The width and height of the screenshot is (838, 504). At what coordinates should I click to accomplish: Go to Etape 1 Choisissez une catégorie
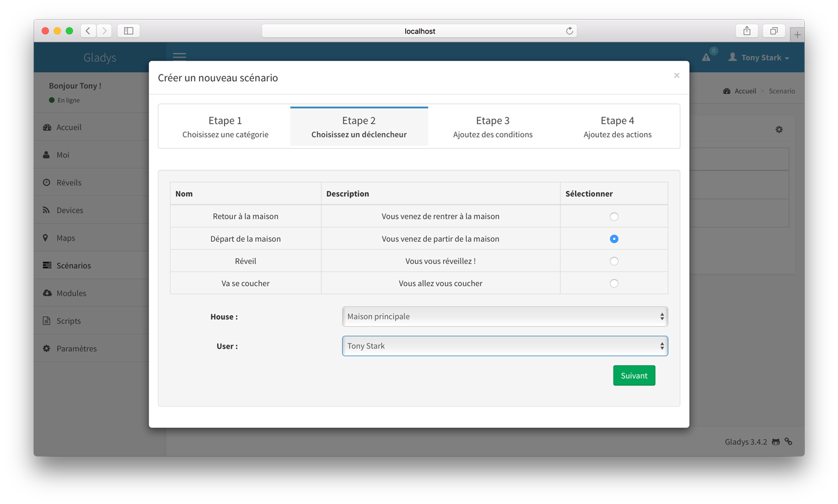(225, 126)
